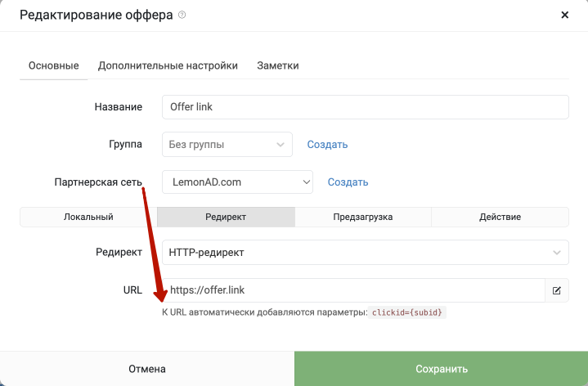Click the Отмена button
The image size is (588, 386).
[x=147, y=369]
